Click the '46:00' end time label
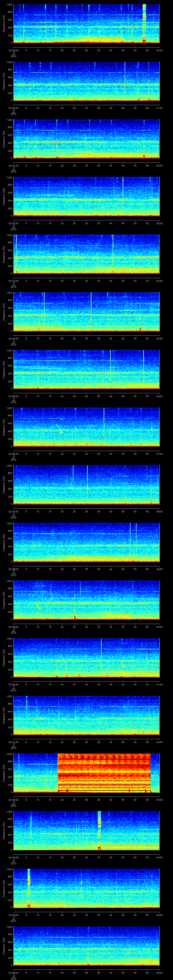This screenshot has height=980, width=173. (x=159, y=972)
